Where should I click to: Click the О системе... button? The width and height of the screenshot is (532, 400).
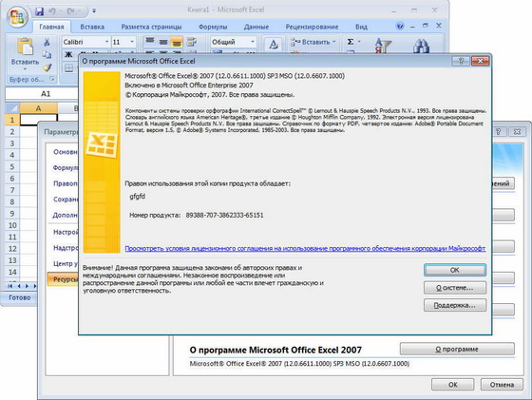tap(455, 288)
